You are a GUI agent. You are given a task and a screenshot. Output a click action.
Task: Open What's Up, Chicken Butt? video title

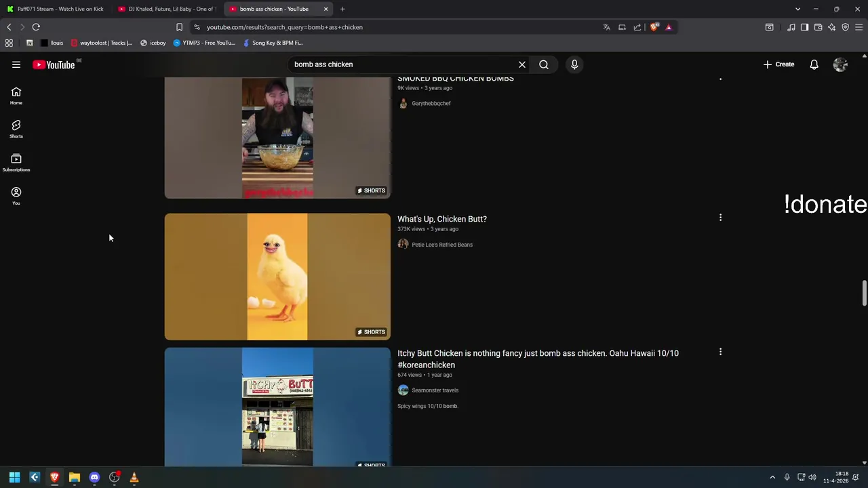pyautogui.click(x=442, y=219)
